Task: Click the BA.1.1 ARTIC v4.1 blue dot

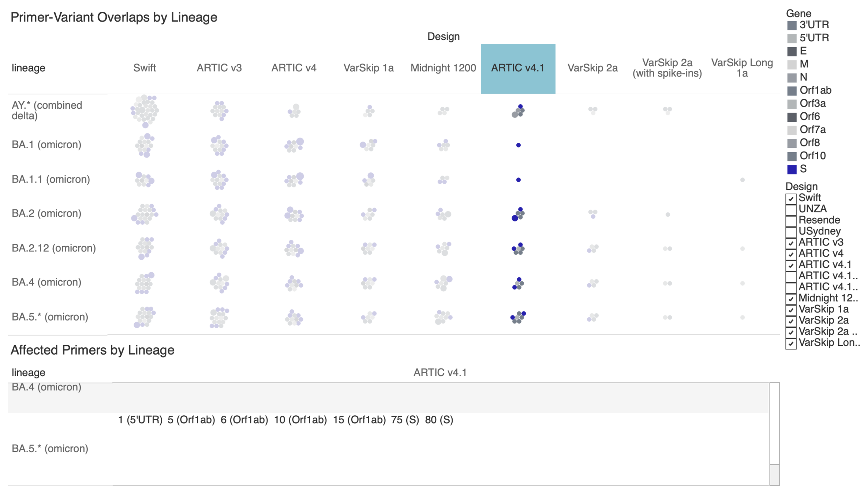Action: (x=518, y=180)
